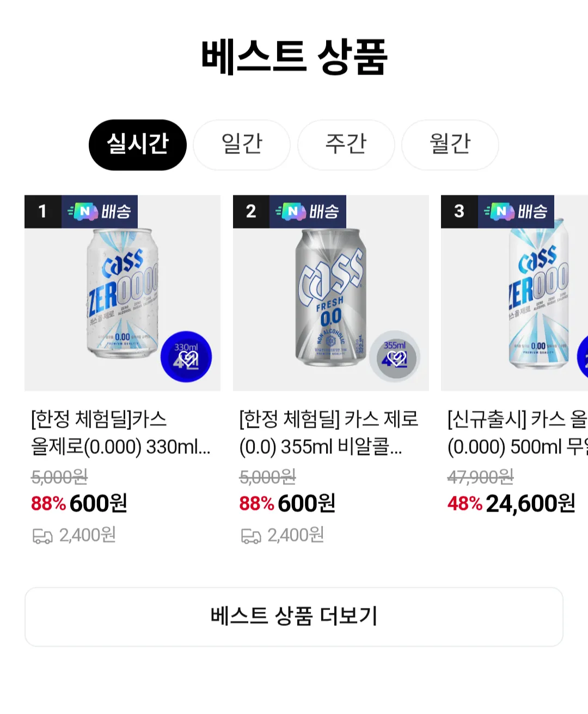Switch to the 일간 tab
The image size is (588, 714).
pyautogui.click(x=242, y=145)
